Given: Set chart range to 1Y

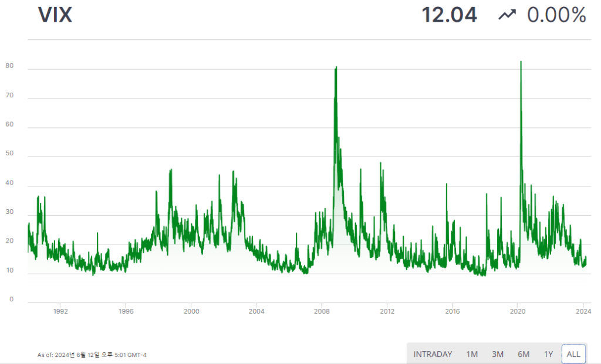Looking at the screenshot, I should click(548, 354).
